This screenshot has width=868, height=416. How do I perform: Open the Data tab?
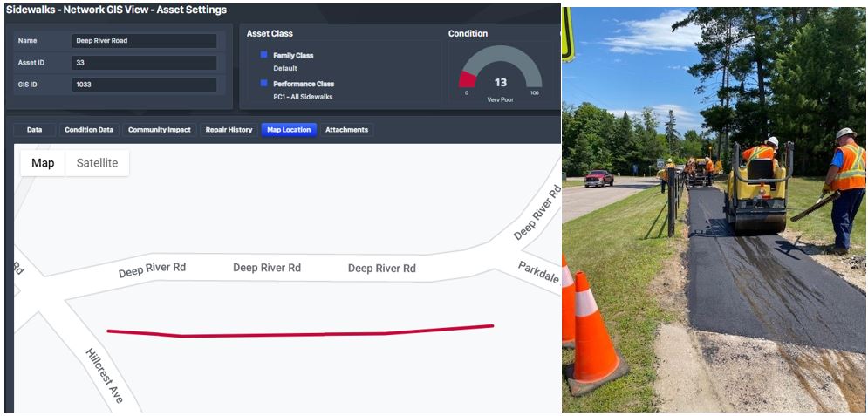[34, 129]
